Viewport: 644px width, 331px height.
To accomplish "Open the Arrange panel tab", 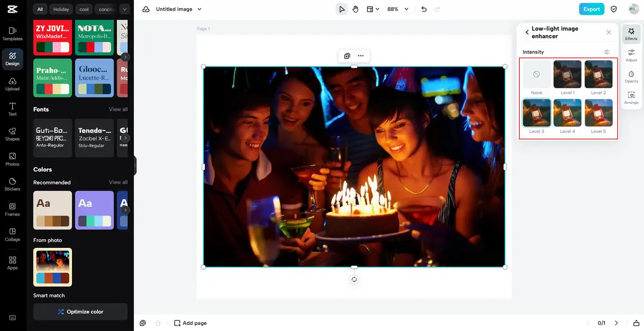I will (631, 98).
